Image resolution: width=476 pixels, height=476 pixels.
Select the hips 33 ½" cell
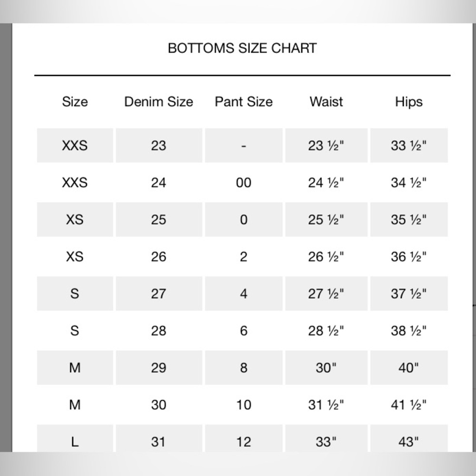click(x=409, y=145)
